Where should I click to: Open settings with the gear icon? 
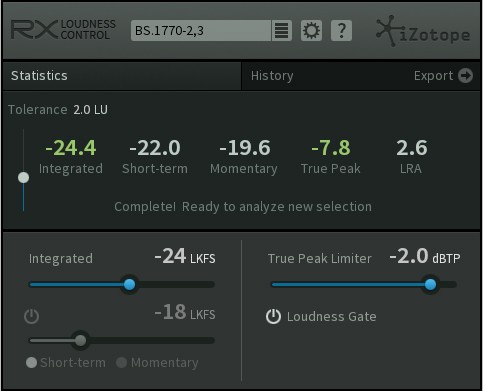click(x=311, y=31)
